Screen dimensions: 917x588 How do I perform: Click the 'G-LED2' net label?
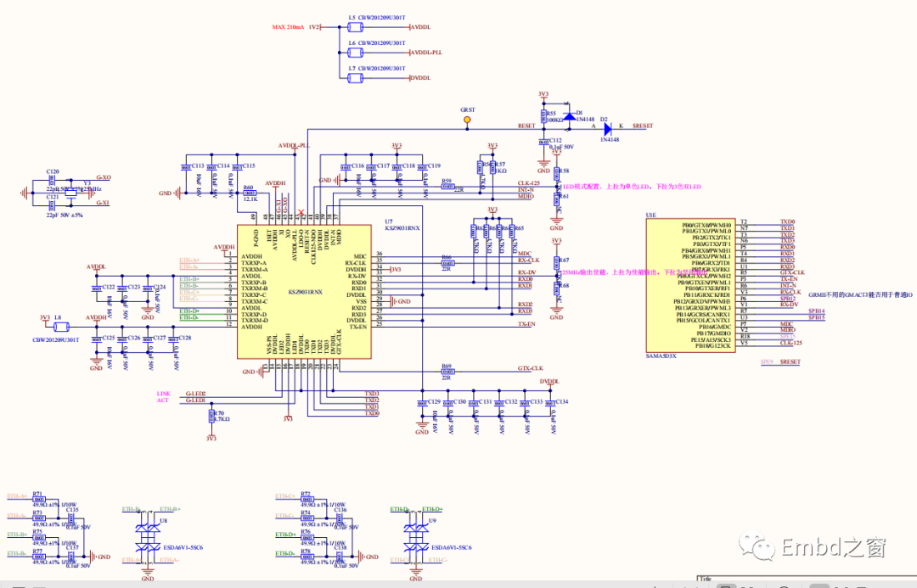195,394
